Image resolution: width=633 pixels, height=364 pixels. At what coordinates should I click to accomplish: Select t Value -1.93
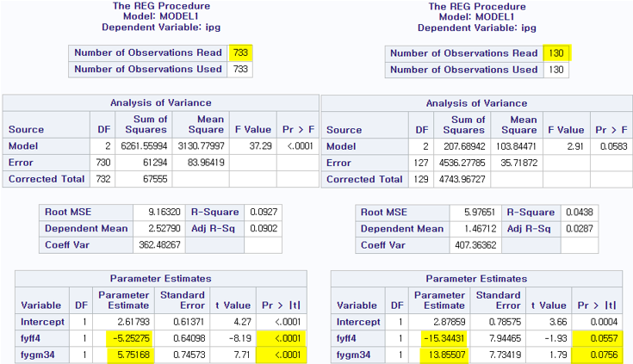(556, 338)
